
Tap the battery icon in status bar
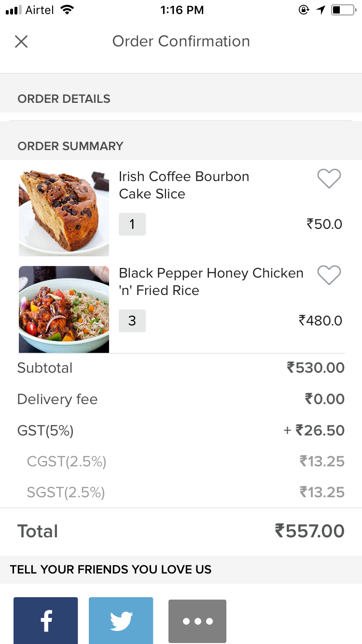343,10
